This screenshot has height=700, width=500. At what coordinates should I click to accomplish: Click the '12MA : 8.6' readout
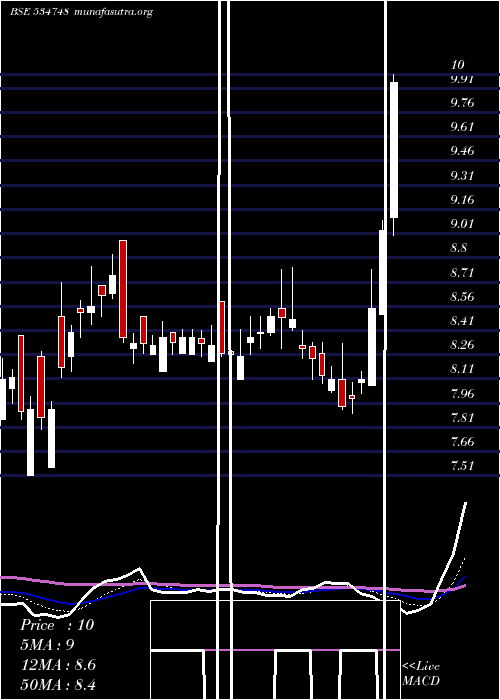(x=58, y=665)
